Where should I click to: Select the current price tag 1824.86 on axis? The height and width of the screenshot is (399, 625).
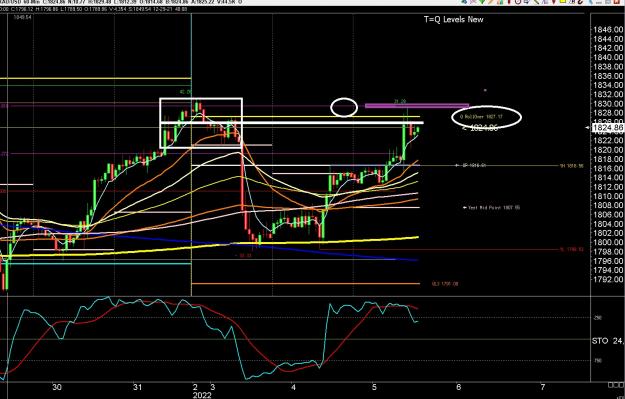607,128
